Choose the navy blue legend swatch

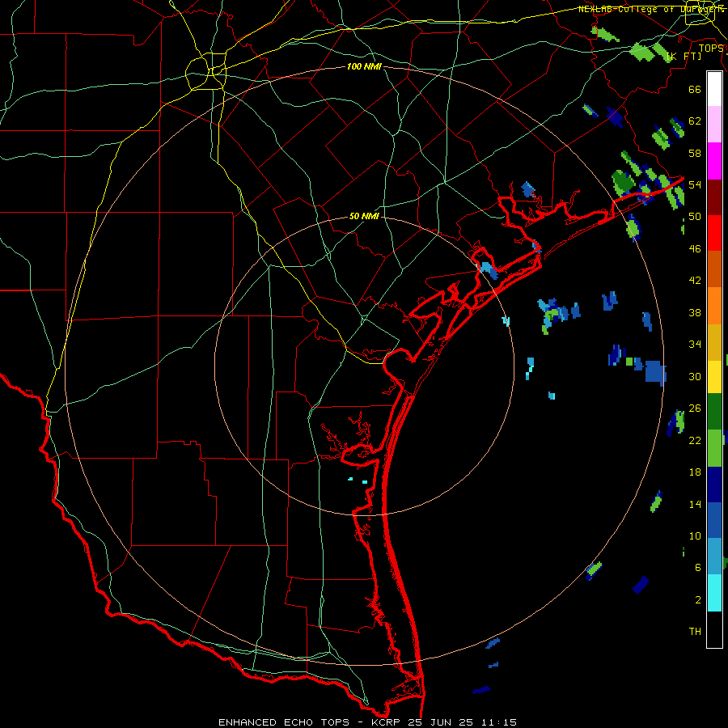[714, 485]
